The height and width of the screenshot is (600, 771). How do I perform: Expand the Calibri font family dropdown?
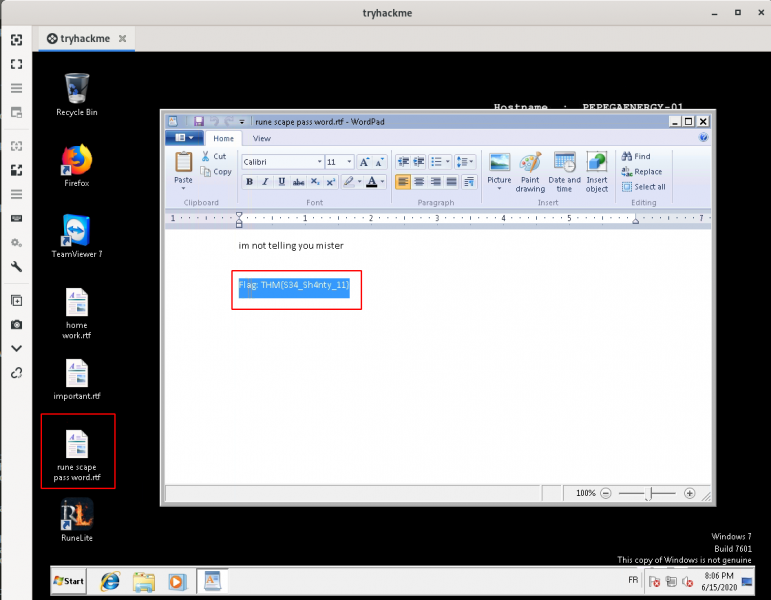320,161
